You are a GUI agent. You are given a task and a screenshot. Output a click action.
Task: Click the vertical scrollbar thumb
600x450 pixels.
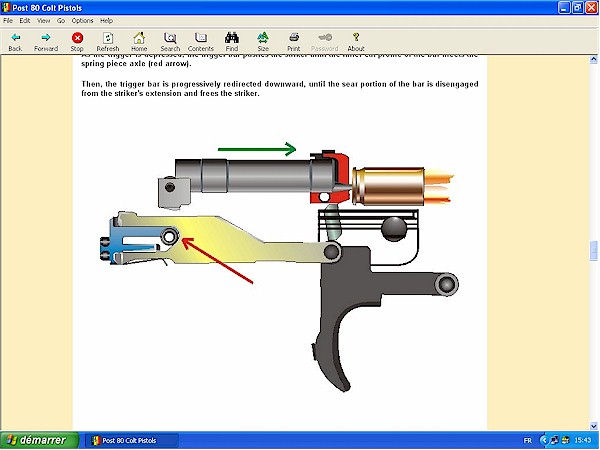click(593, 251)
